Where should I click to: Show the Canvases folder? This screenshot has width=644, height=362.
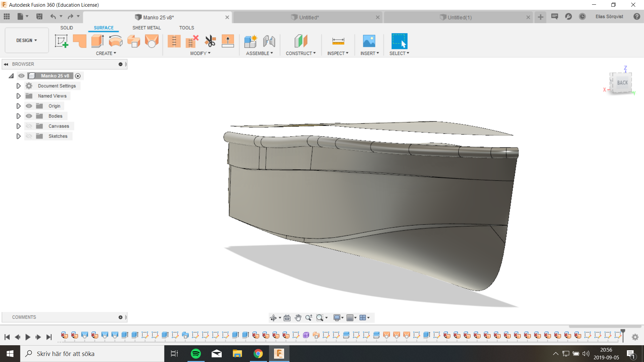coord(29,126)
